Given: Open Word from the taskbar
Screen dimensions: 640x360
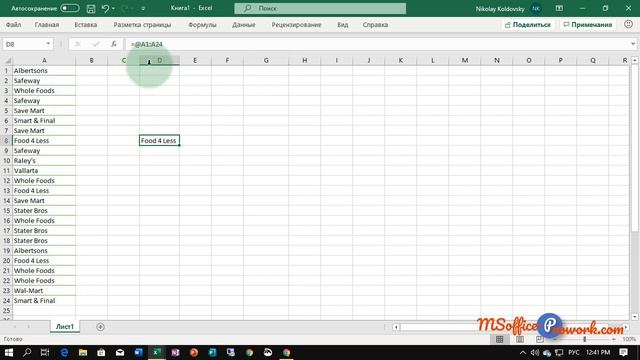Looking at the screenshot, I should click(138, 352).
